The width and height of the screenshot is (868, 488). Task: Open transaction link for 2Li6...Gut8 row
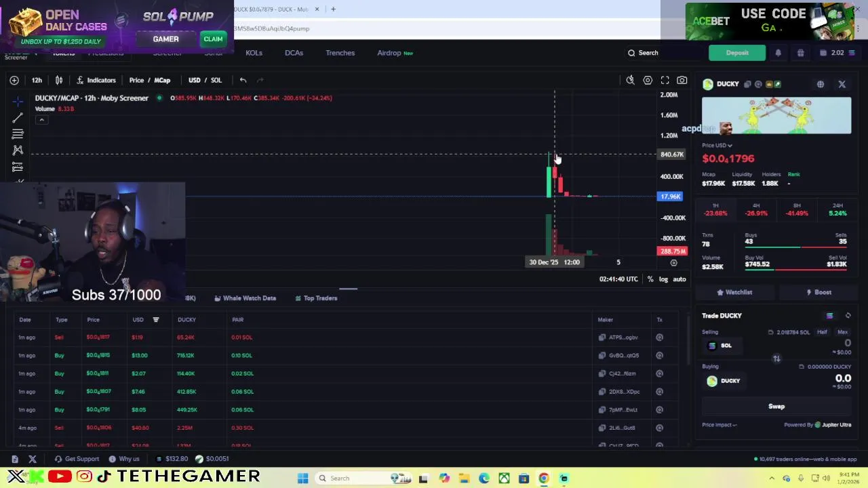pyautogui.click(x=659, y=428)
